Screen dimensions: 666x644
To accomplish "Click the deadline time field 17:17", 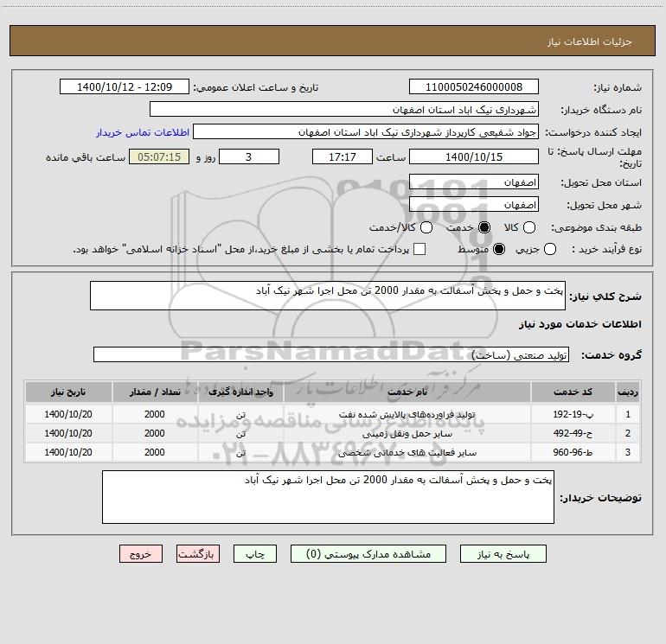I will coord(343,156).
